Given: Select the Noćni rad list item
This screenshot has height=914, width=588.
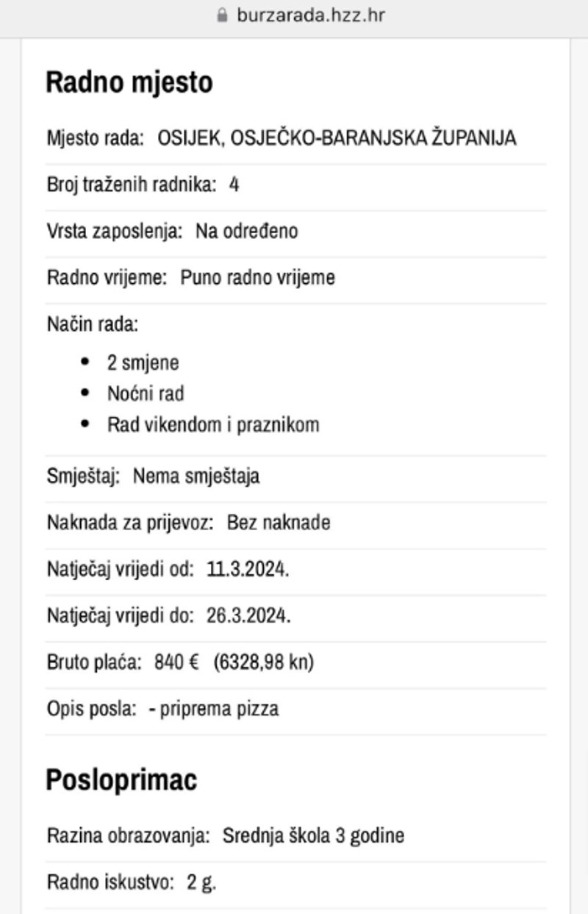Looking at the screenshot, I should tap(146, 393).
